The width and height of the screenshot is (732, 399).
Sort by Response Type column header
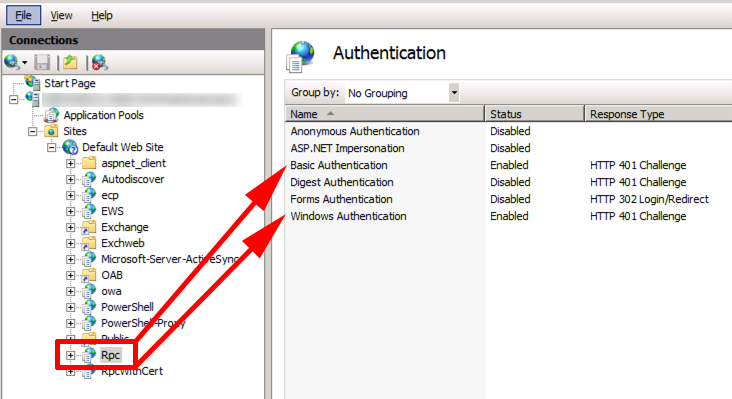pos(658,114)
